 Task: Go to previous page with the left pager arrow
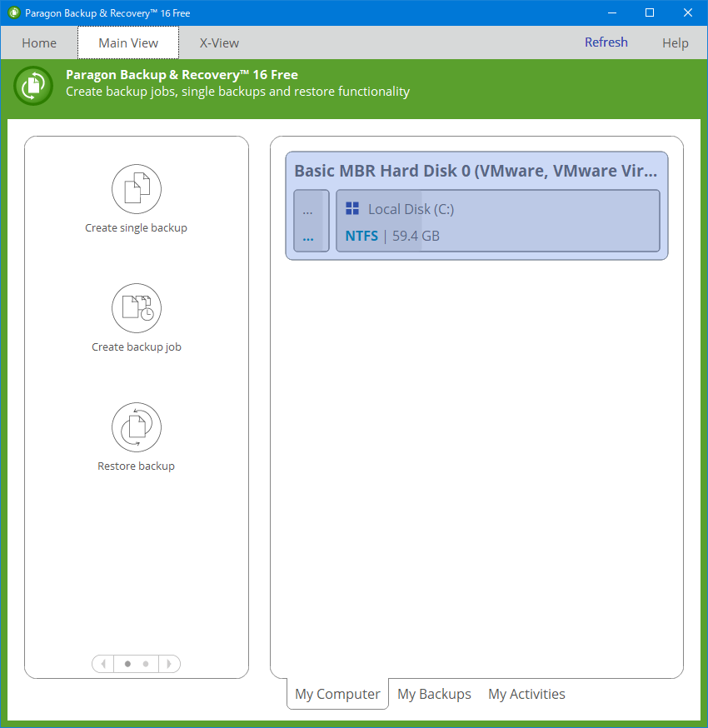coord(103,664)
